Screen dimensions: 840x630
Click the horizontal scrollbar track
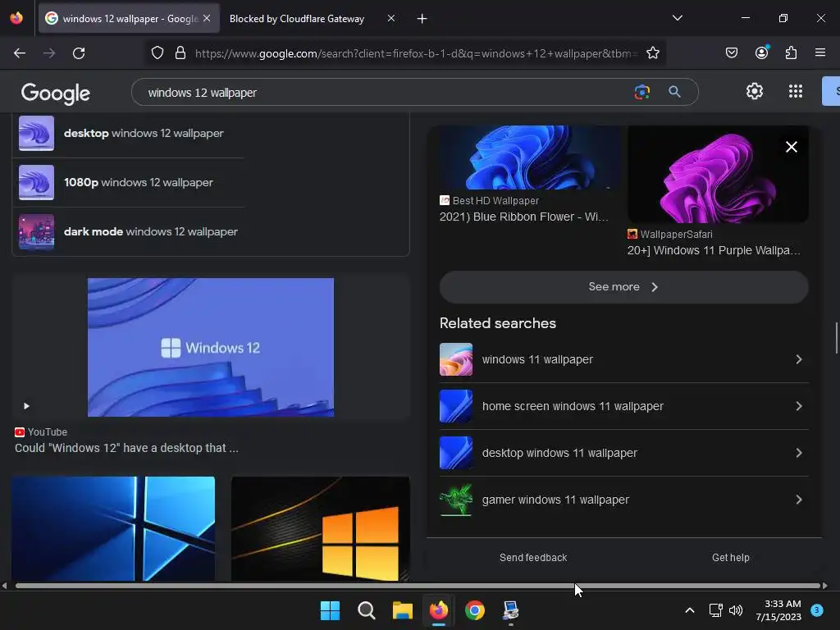[418, 586]
